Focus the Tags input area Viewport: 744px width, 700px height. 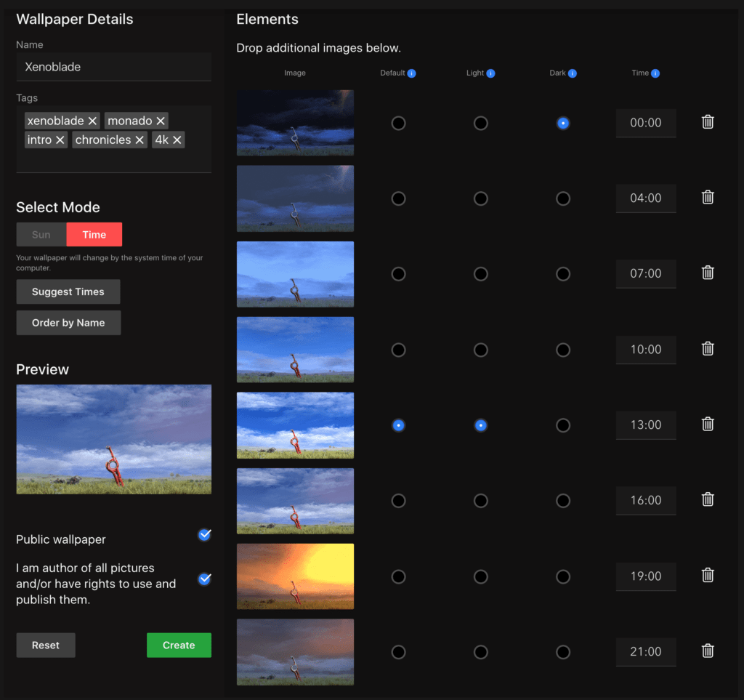coord(114,139)
